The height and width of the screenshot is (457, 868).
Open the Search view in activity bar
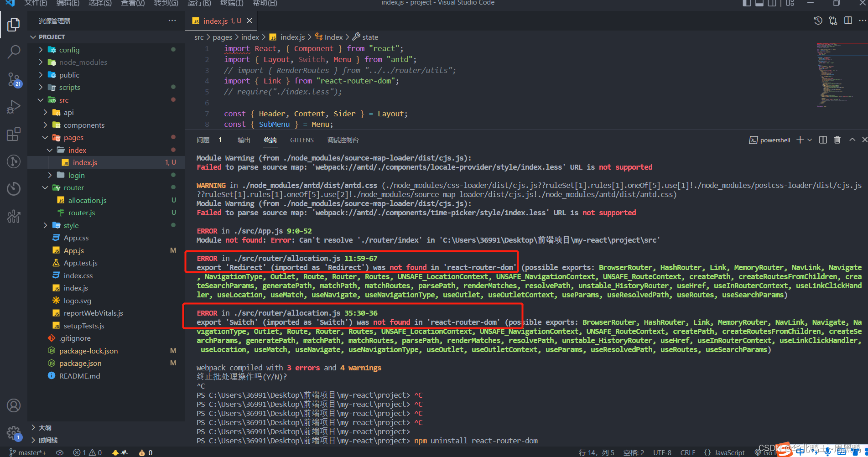point(14,52)
